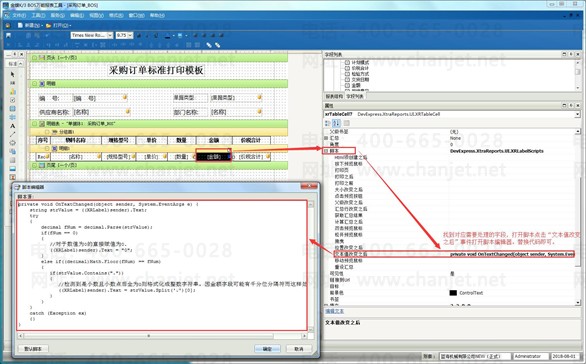Collapse the 脚本 scripts property group
This screenshot has width=586, height=364.
pos(326,151)
